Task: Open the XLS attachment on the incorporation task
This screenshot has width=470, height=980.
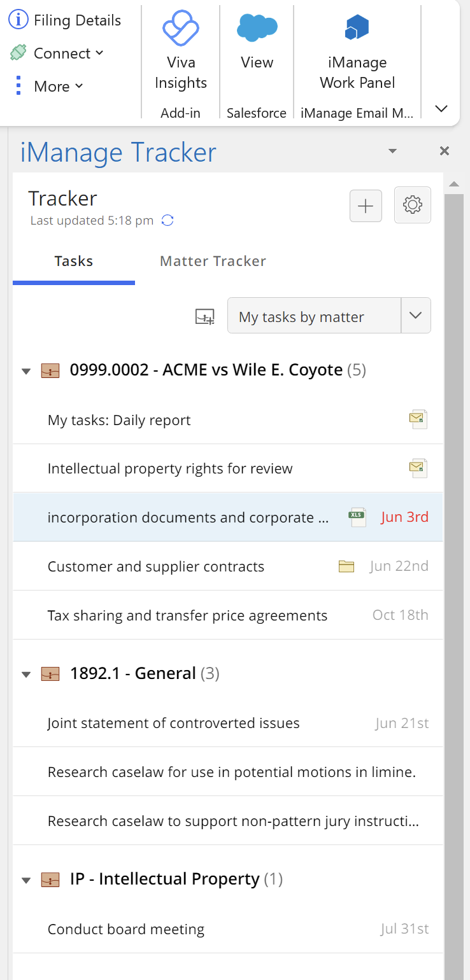Action: pos(357,517)
